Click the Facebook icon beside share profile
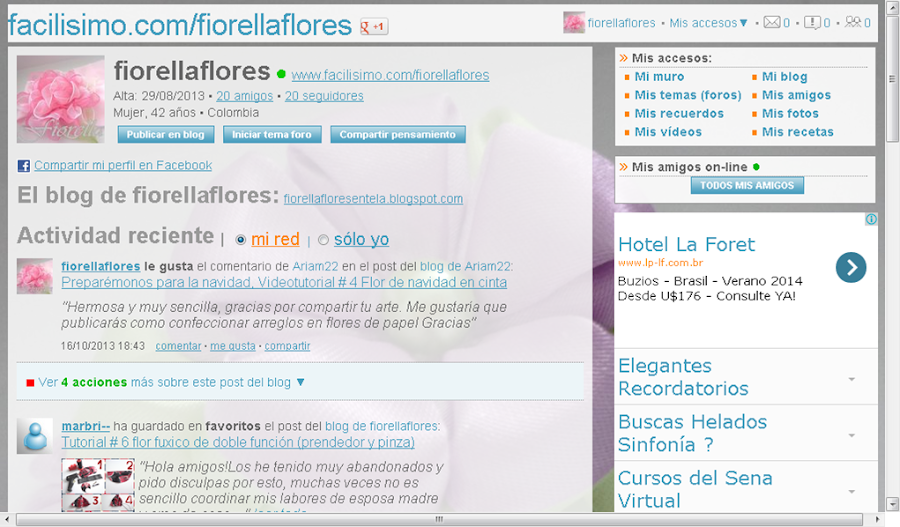 point(24,166)
